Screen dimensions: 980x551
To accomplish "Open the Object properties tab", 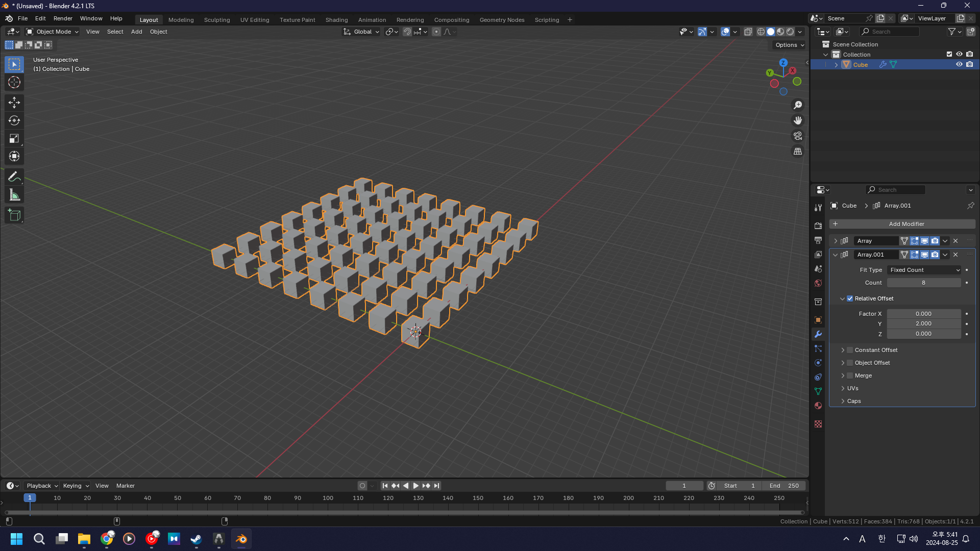I will coord(818,320).
